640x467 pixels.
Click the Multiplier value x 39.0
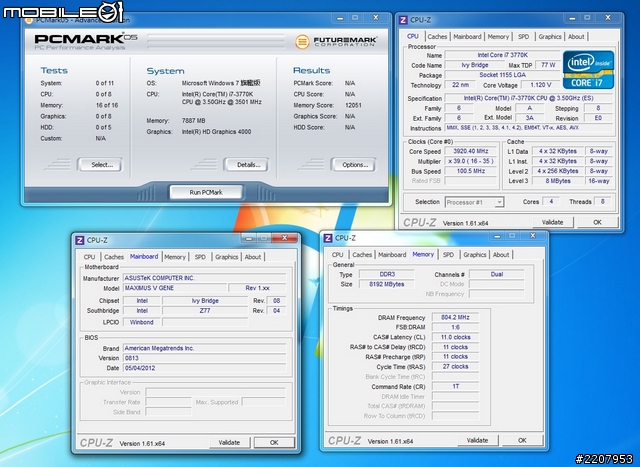coord(471,161)
